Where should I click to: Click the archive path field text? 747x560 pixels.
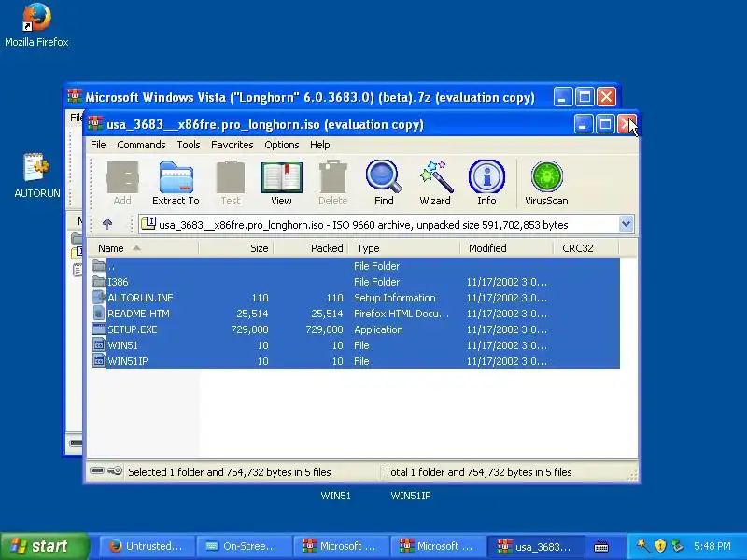363,225
